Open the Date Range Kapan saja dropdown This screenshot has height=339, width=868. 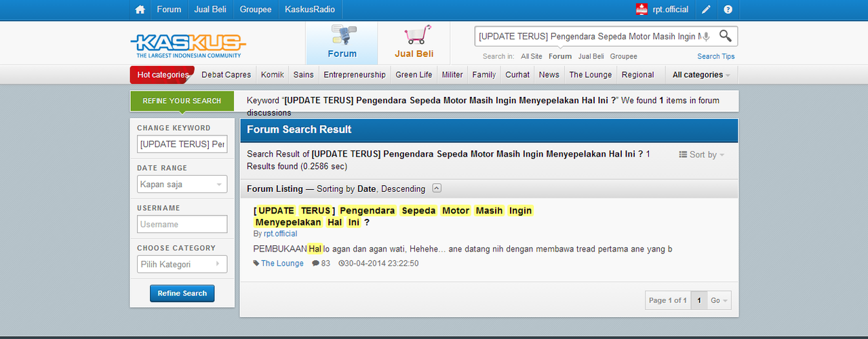pos(182,184)
